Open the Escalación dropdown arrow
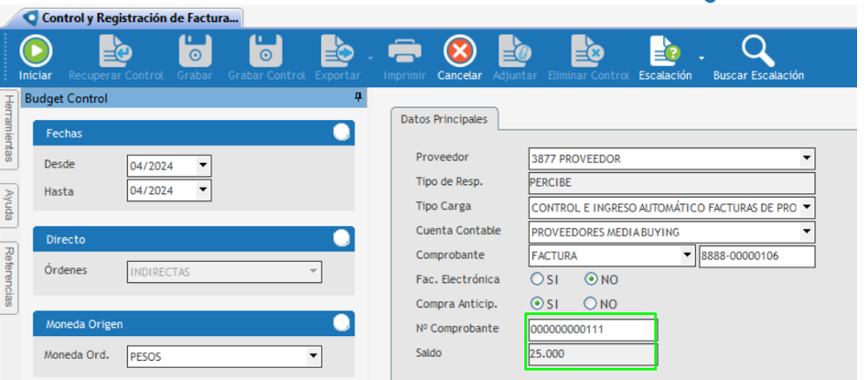The image size is (868, 380). pos(702,58)
